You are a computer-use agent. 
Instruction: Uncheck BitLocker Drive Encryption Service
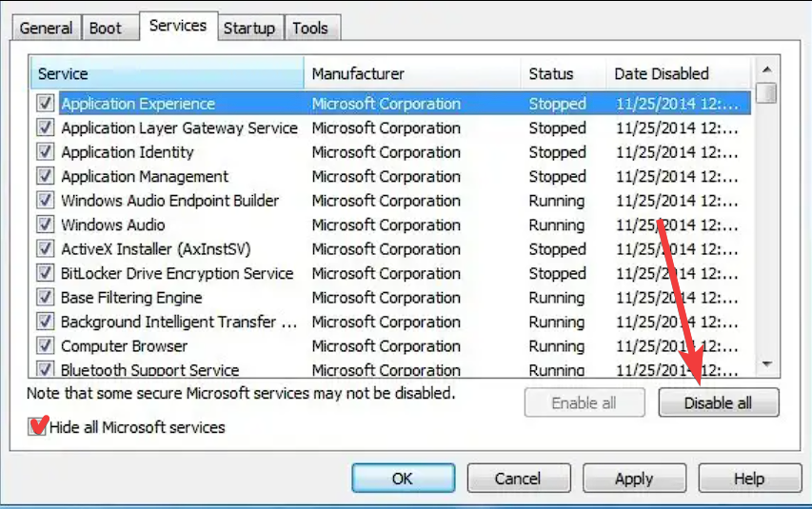[x=45, y=274]
